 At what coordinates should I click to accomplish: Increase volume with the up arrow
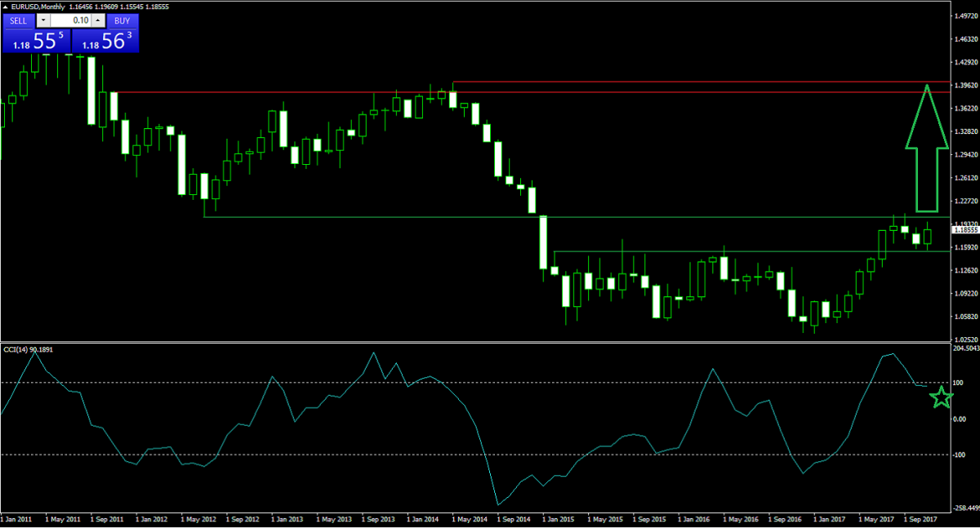click(x=98, y=20)
